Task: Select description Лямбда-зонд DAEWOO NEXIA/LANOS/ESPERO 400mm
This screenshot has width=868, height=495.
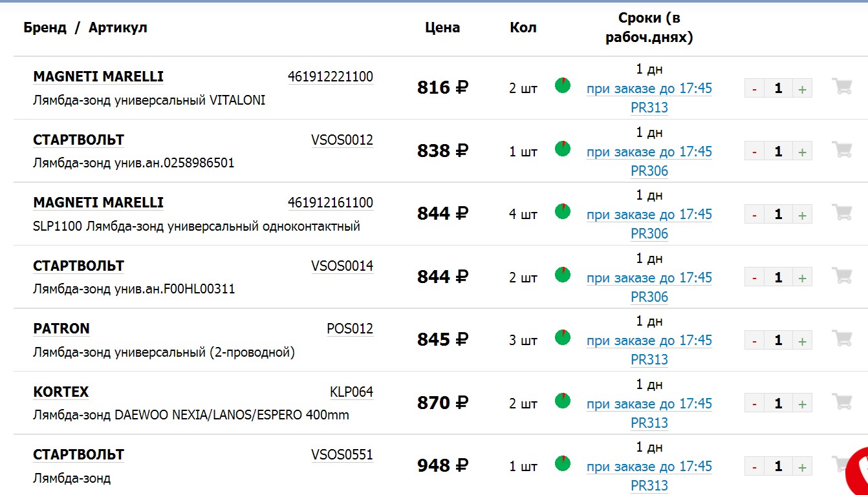Action: [191, 416]
